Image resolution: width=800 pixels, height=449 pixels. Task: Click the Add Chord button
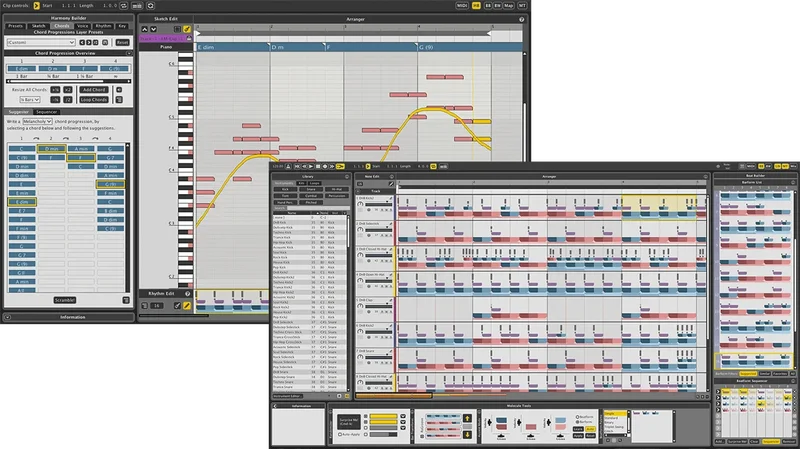pyautogui.click(x=94, y=90)
